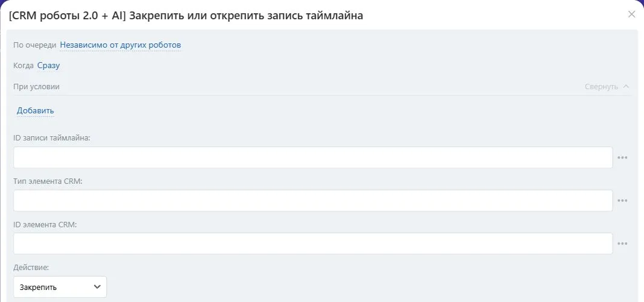644x302 pixels.
Task: Close the robot settings dialog
Action: click(x=632, y=14)
